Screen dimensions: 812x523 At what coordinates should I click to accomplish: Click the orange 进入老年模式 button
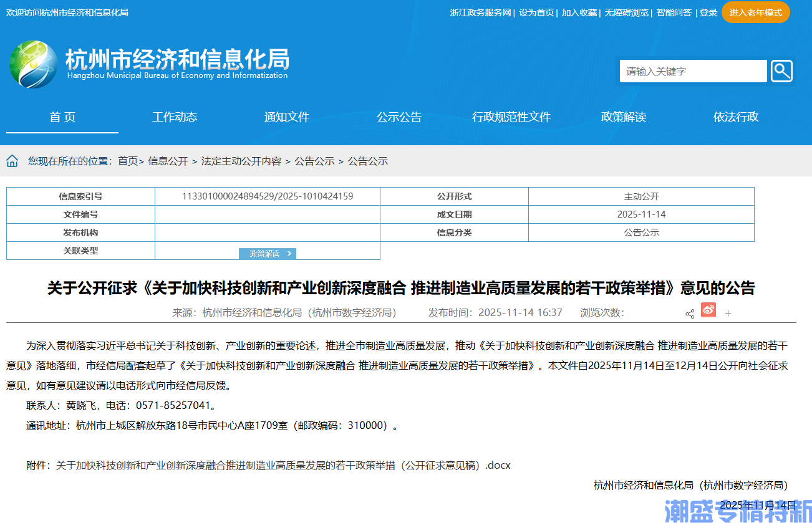[x=755, y=12]
